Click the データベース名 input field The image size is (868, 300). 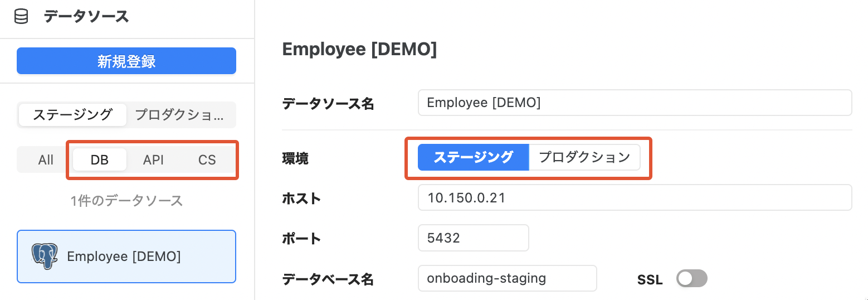point(508,278)
